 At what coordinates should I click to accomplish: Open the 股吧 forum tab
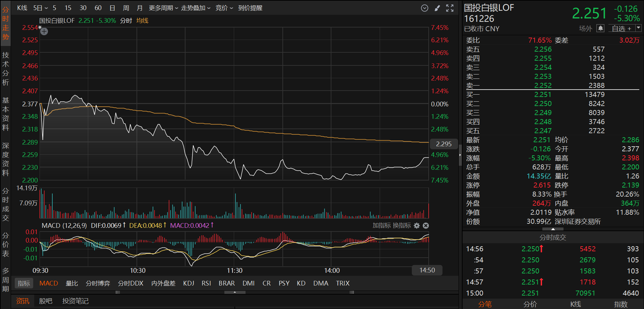[46, 301]
